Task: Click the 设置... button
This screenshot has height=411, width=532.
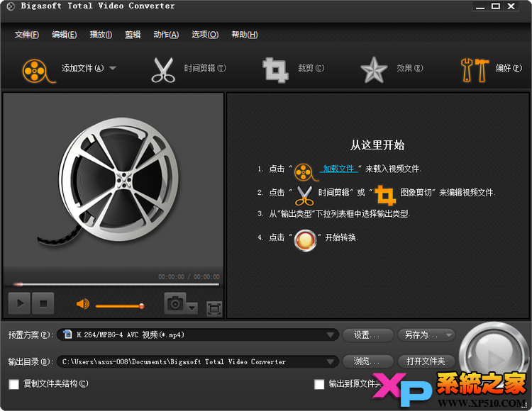Action: click(368, 334)
